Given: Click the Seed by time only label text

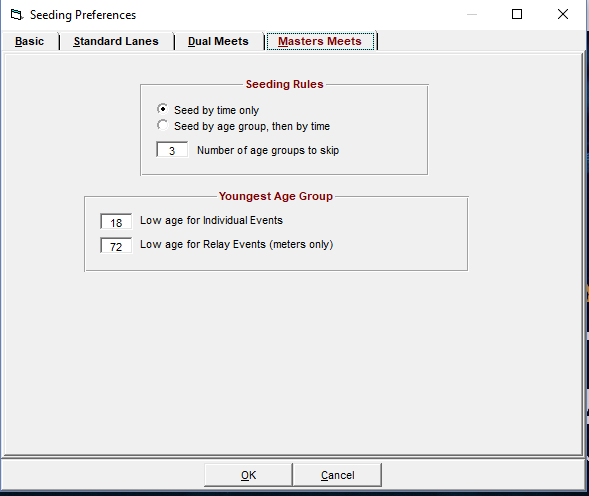Looking at the screenshot, I should pyautogui.click(x=216, y=110).
